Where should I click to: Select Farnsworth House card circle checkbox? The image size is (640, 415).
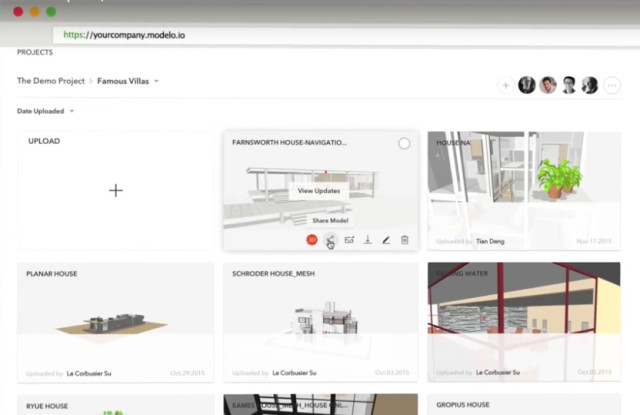pos(404,144)
